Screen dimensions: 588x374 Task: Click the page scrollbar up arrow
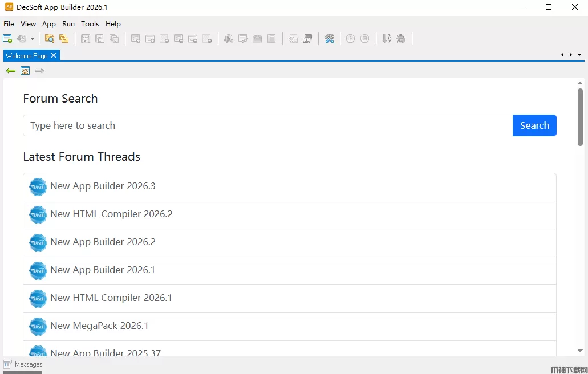(x=580, y=83)
